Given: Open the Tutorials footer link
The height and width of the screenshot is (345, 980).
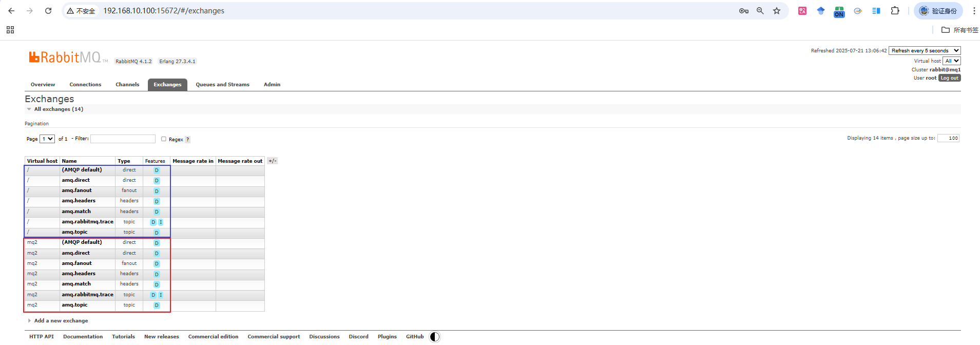Looking at the screenshot, I should [x=124, y=337].
